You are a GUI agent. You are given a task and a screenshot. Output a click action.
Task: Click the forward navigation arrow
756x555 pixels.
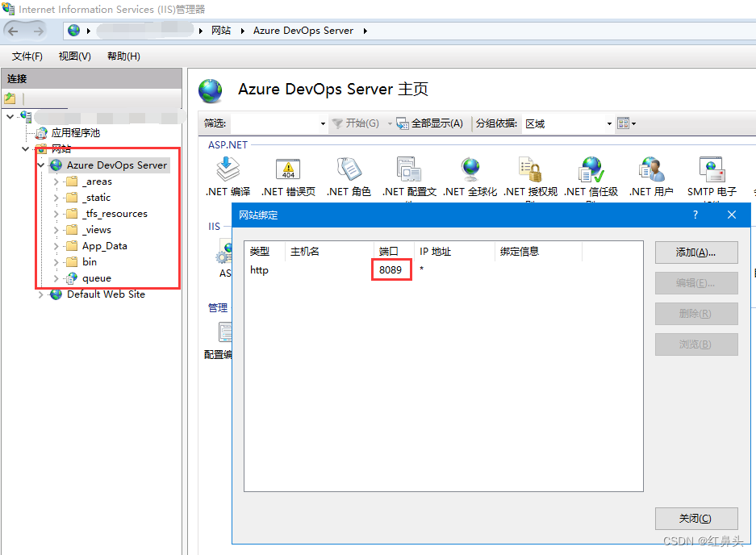(x=39, y=31)
